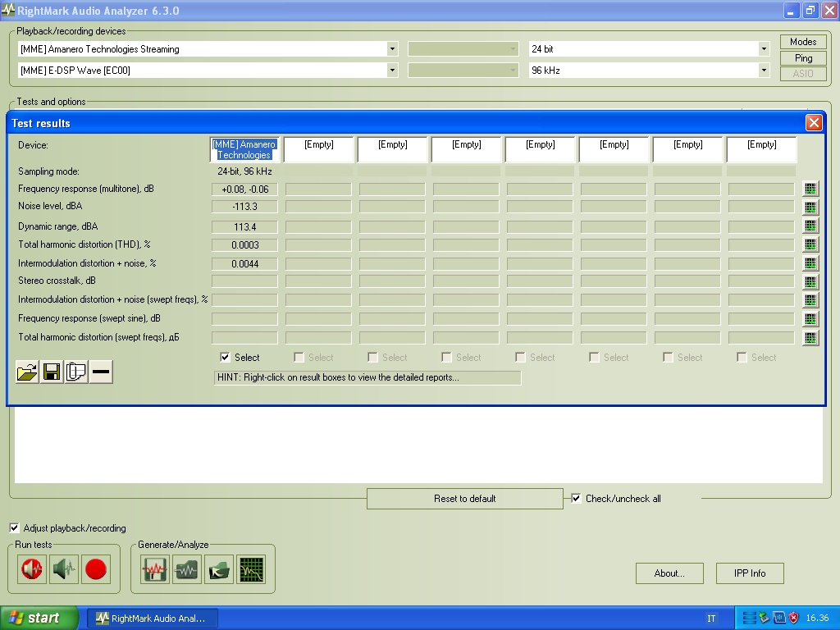Toggle Select checkbox under Amanero column
840x630 pixels.
(x=225, y=358)
